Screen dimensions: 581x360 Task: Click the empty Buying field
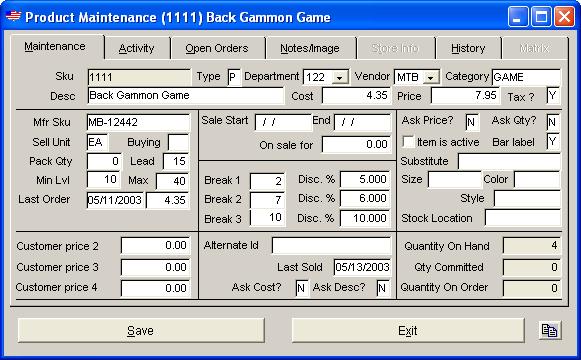178,143
